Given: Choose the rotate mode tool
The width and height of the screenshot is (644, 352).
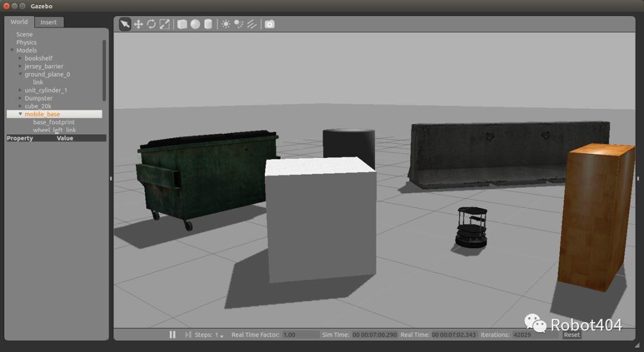Looking at the screenshot, I should tap(151, 24).
